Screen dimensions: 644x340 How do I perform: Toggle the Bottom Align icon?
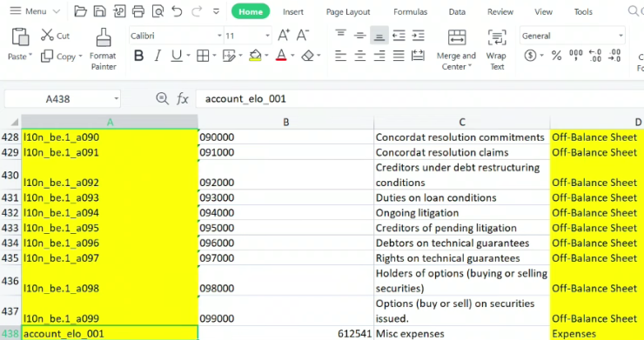click(379, 36)
